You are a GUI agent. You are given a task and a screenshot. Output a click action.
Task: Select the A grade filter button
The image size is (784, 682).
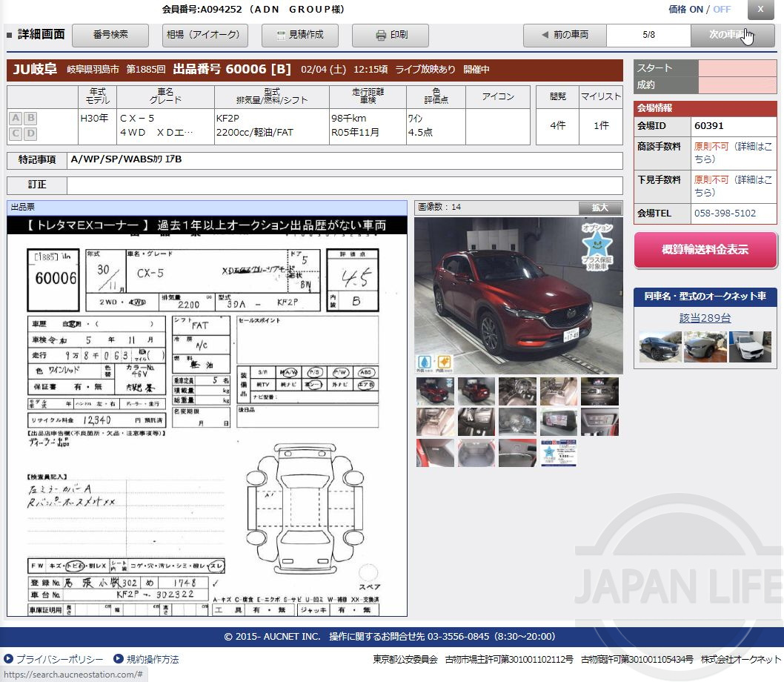click(15, 117)
